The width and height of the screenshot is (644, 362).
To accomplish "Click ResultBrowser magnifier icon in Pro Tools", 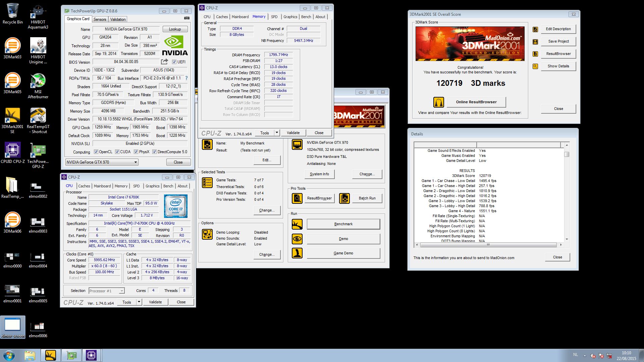I will [x=297, y=198].
